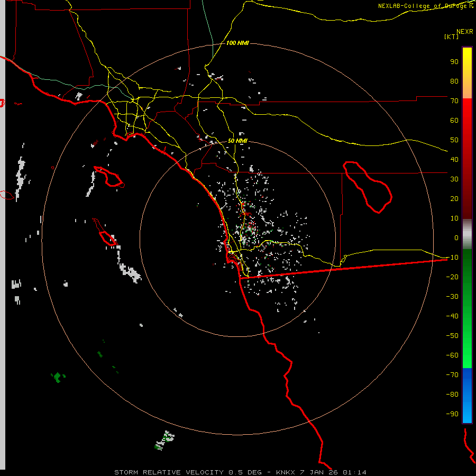Click the NEXR label above the color bar
The height and width of the screenshot is (476, 476).
[x=465, y=32]
